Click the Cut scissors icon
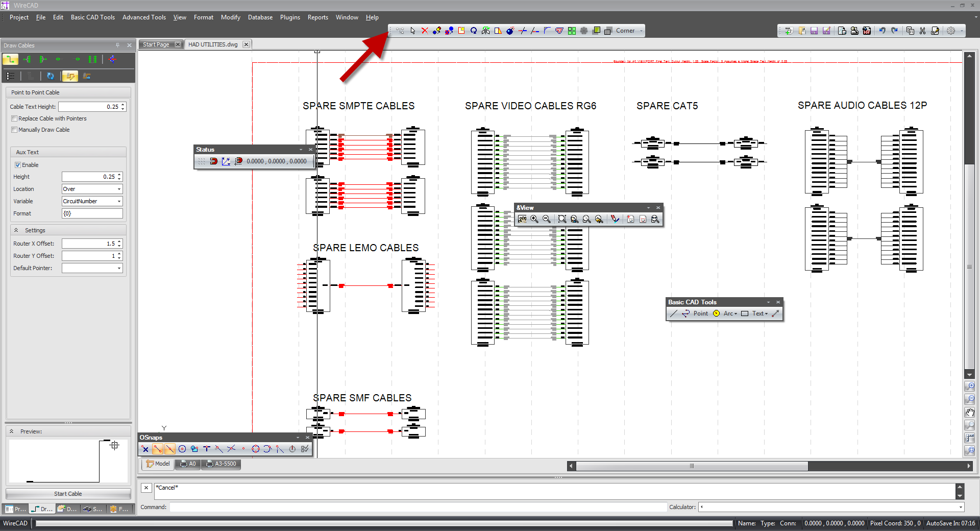Viewport: 980px width, 531px height. (922, 31)
